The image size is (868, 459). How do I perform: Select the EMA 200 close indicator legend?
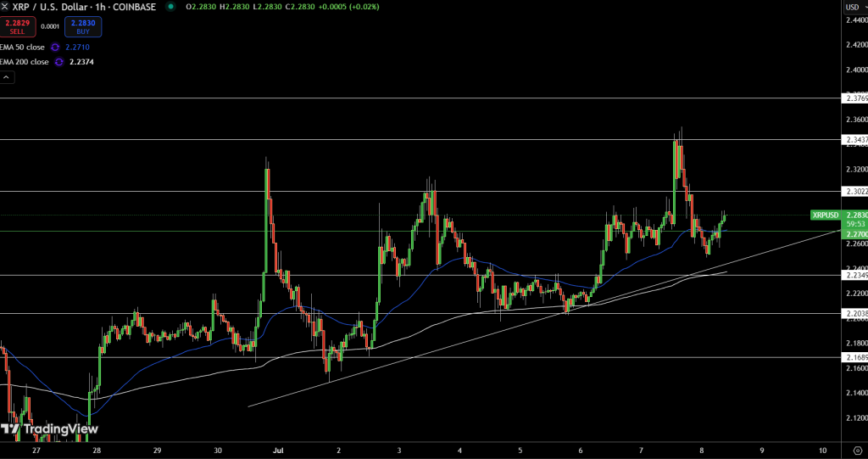click(x=25, y=62)
